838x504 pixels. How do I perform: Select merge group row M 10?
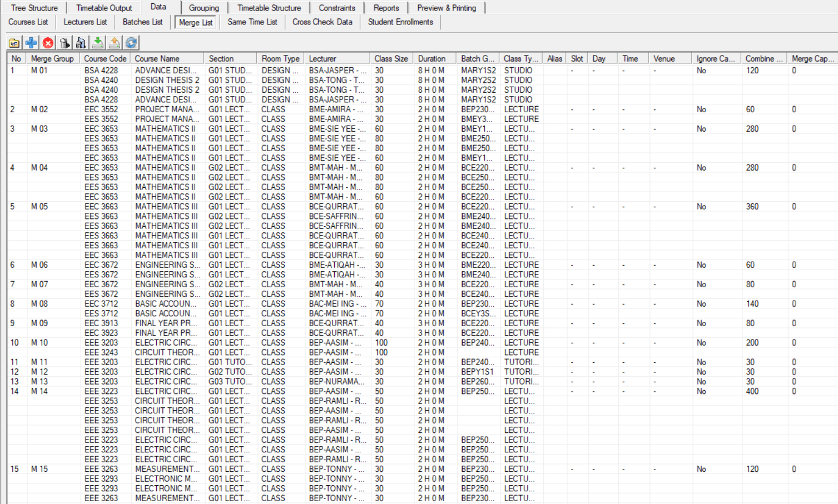[39, 343]
